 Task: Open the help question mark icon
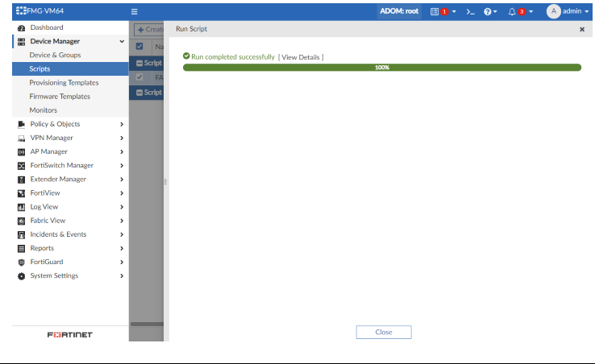coord(488,12)
